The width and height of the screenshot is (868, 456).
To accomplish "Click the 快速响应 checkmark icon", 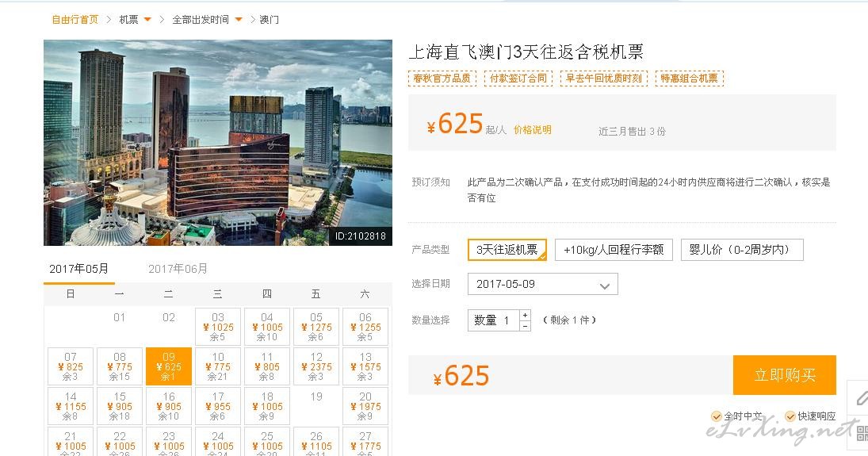I will click(x=790, y=416).
